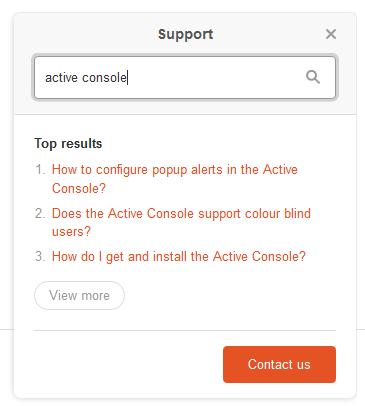365x406 pixels.
Task: Open the colour blind users support article
Action: click(181, 222)
